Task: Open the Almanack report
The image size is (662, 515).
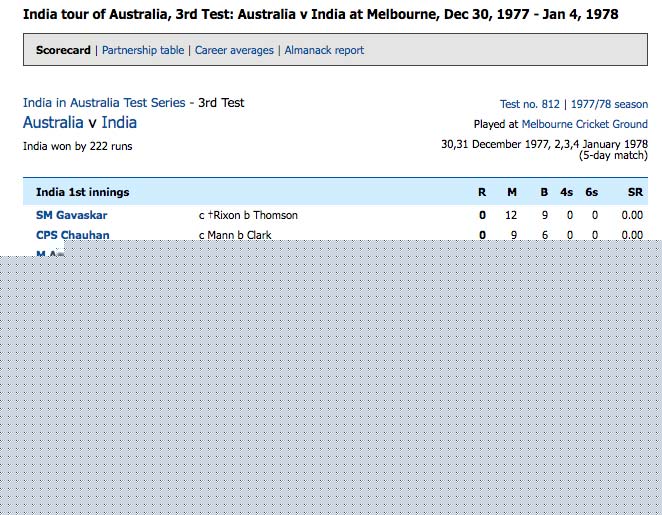Action: (324, 50)
